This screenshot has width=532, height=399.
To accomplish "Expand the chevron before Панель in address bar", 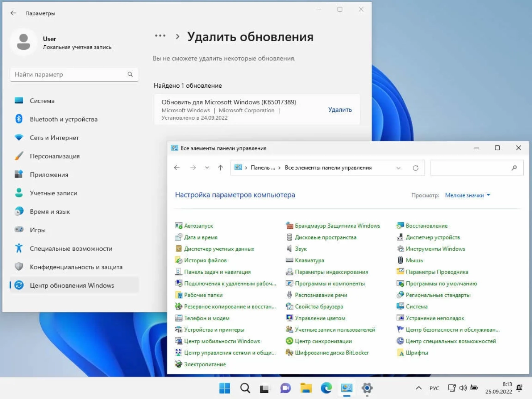I will pos(246,168).
